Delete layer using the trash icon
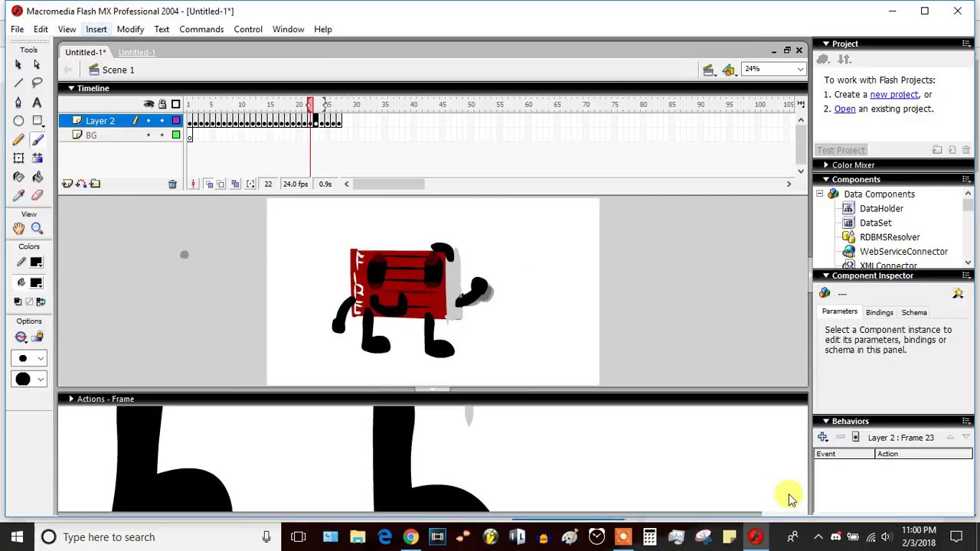 tap(172, 184)
